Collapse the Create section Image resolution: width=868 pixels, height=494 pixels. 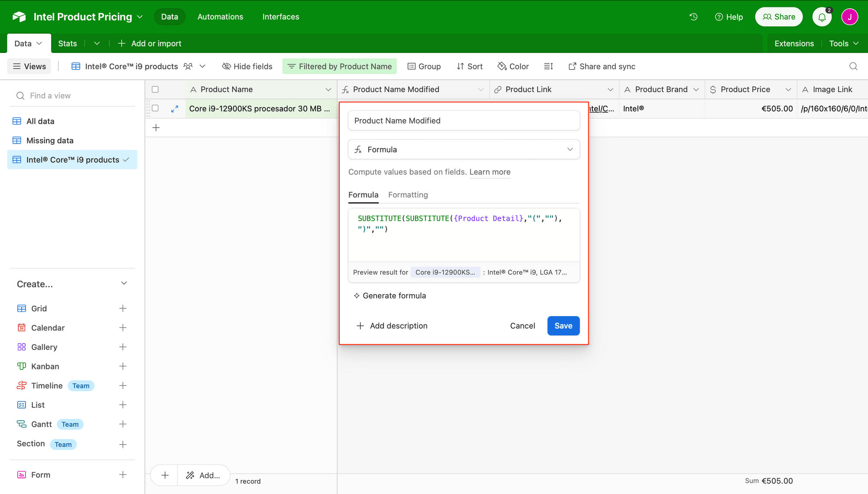tap(124, 283)
